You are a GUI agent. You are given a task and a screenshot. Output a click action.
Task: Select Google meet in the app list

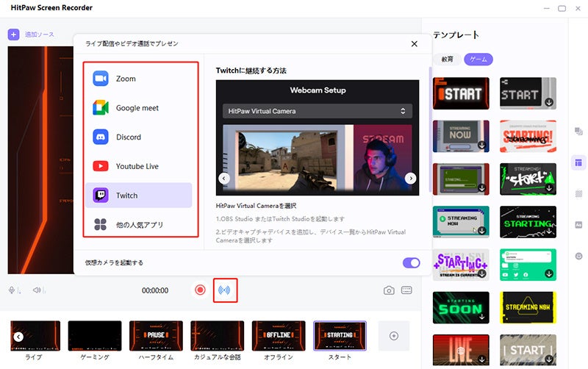(139, 108)
